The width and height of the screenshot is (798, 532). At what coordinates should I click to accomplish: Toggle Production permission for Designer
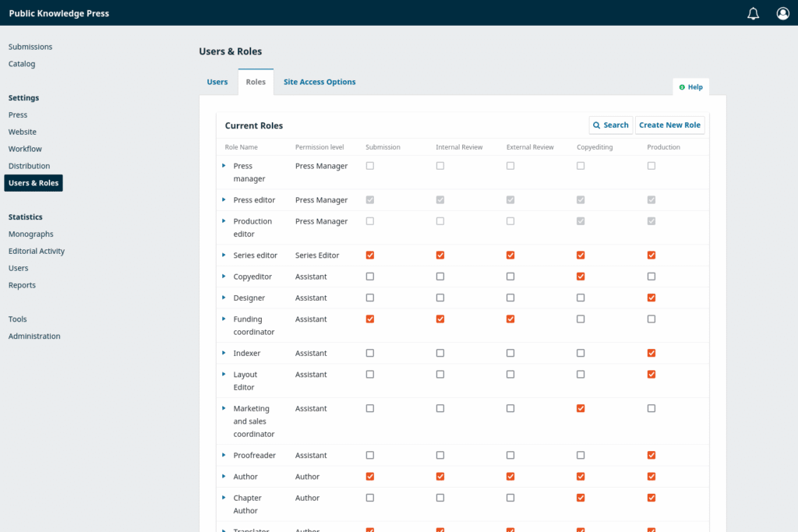[x=651, y=297]
